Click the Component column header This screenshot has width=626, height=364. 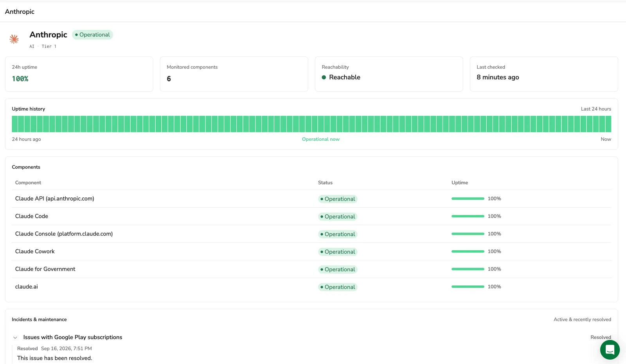(28, 183)
